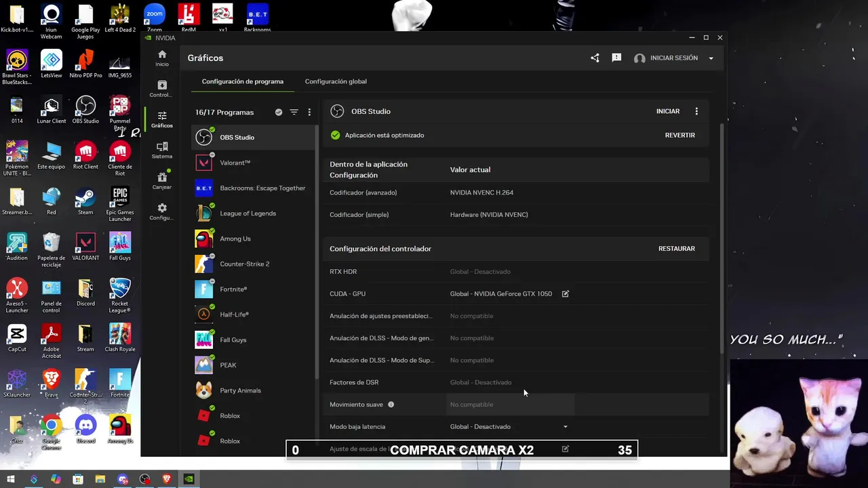Select PEAK in programs list
The width and height of the screenshot is (868, 488).
click(x=254, y=365)
